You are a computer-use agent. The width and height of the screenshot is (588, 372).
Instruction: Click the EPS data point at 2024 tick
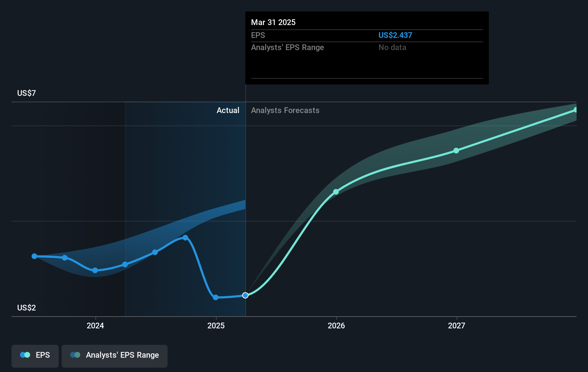point(95,270)
